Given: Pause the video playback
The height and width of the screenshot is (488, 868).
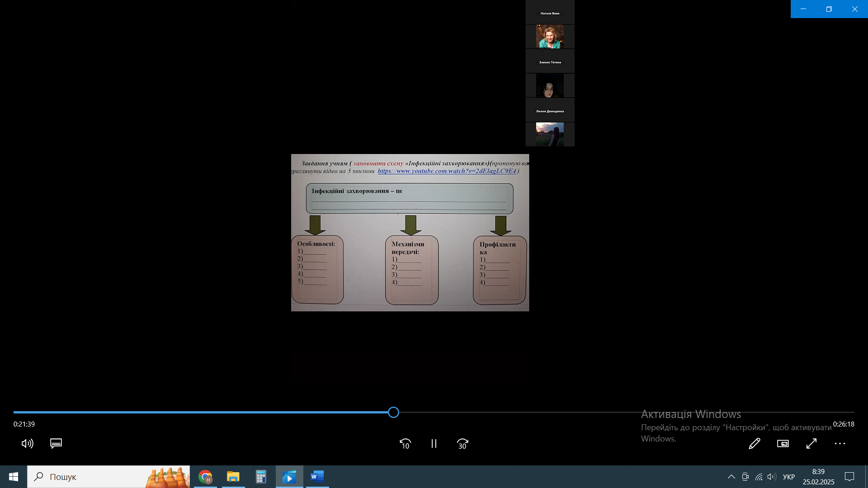Looking at the screenshot, I should coord(434,444).
